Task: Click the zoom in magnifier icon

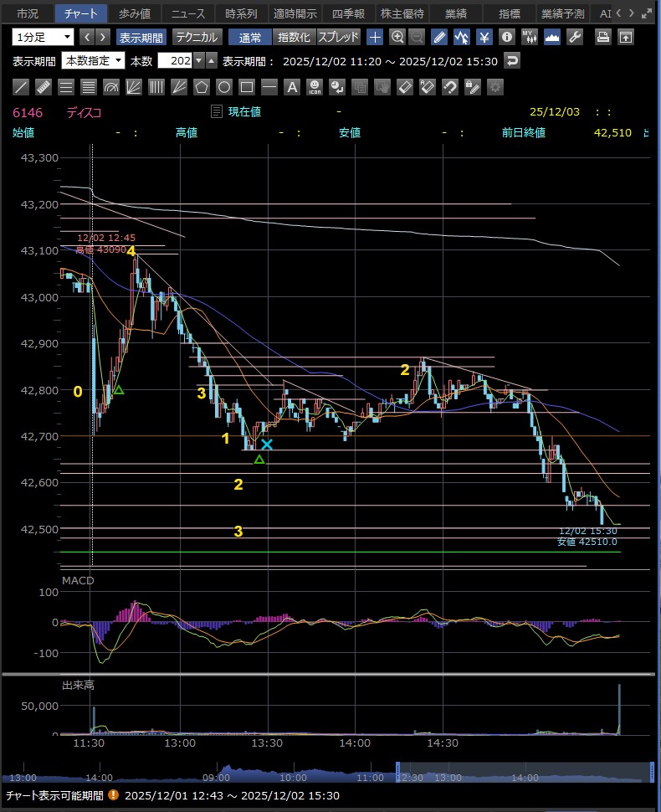Action: click(397, 37)
